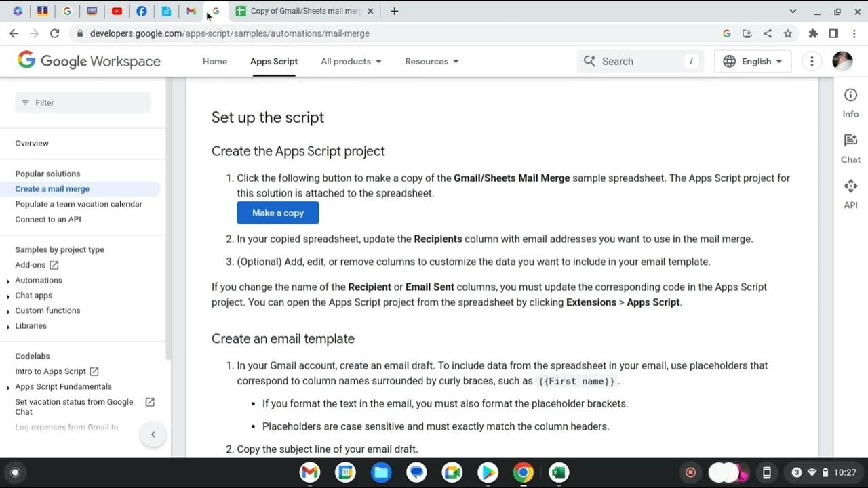
Task: Click the Make a copy button
Action: [277, 213]
